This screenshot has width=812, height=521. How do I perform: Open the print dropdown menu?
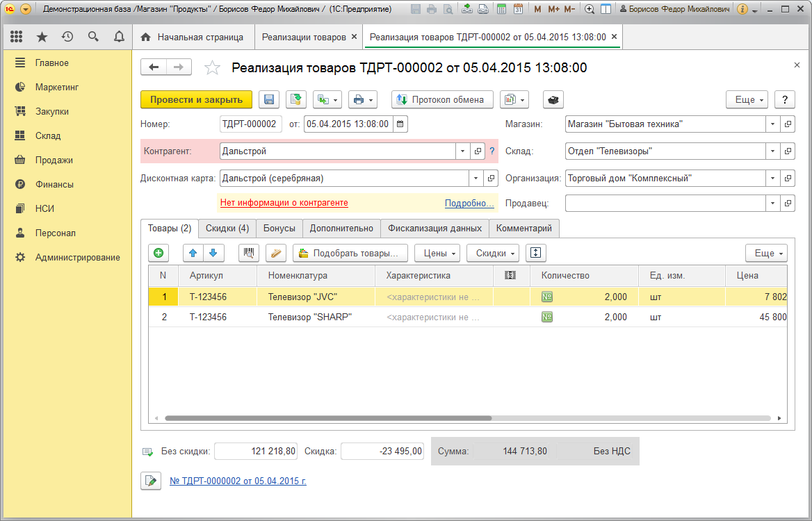click(362, 100)
